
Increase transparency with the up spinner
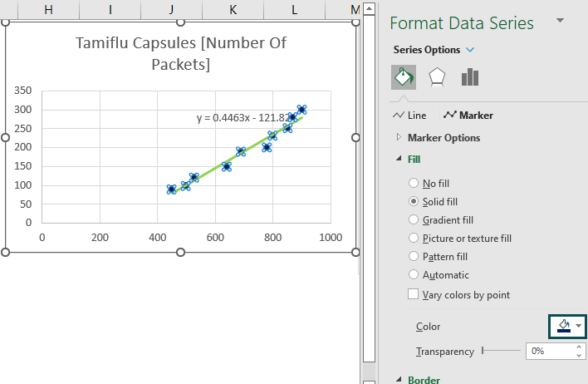[x=579, y=347]
